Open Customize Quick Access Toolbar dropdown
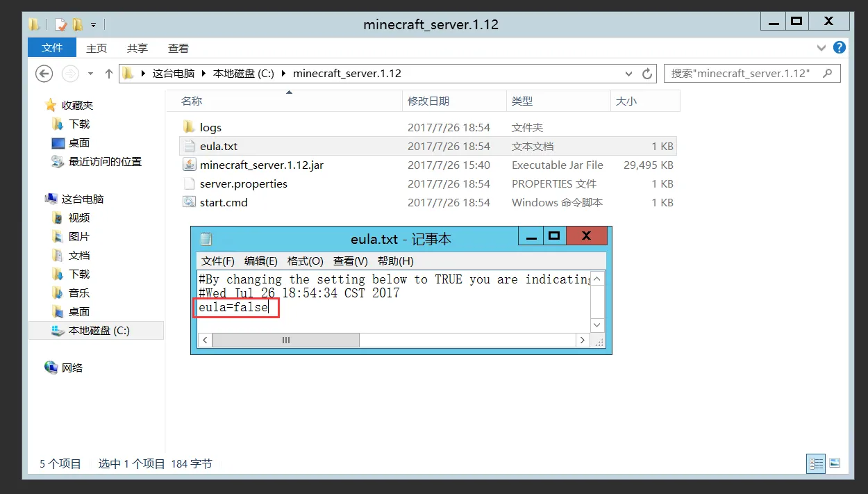This screenshot has height=494, width=868. click(94, 25)
